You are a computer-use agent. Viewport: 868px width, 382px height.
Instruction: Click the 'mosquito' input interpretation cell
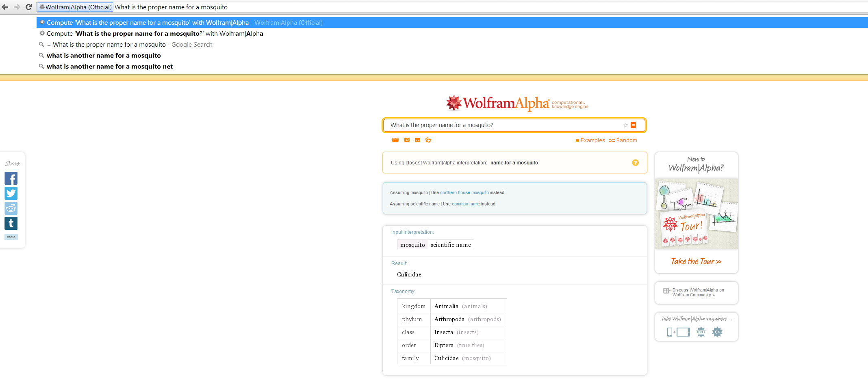[x=412, y=245]
